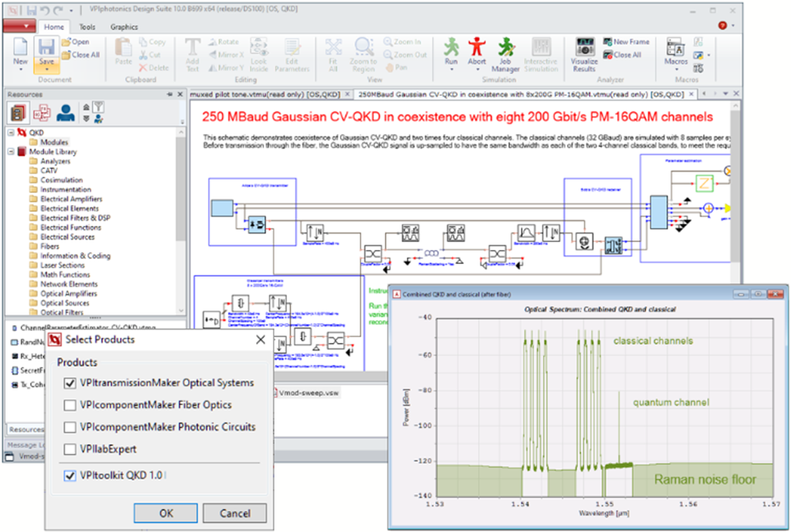Image resolution: width=791 pixels, height=532 pixels.
Task: Switch to the Graphics ribbon tab
Action: (x=124, y=27)
